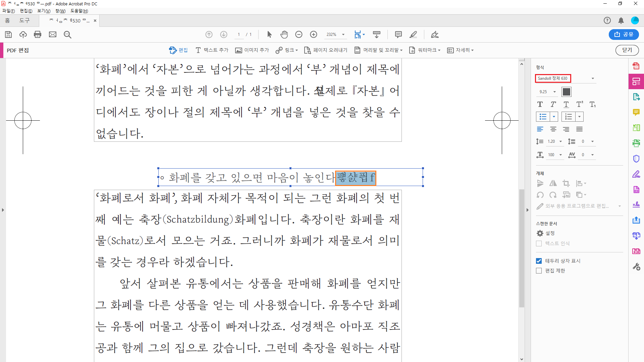
Task: Open the 머리말 및 꼬리말 dropdown
Action: pos(379,50)
